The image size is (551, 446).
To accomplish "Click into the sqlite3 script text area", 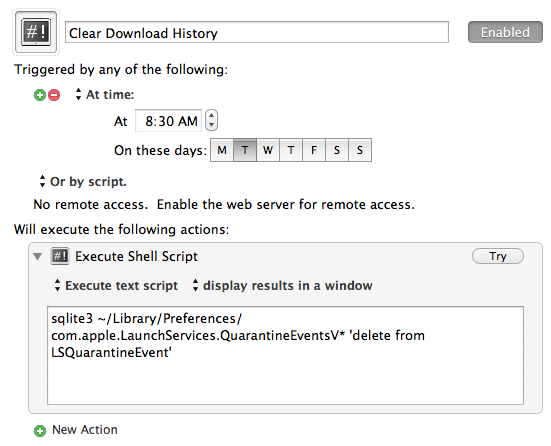I will pos(285,355).
